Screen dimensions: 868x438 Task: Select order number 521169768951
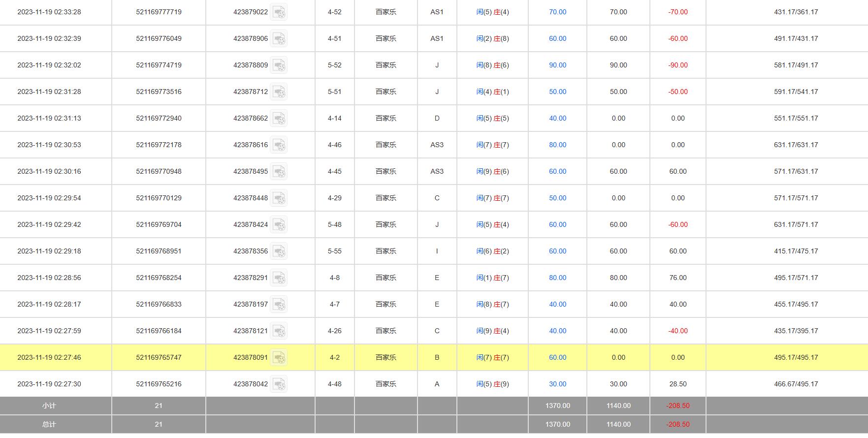(x=159, y=251)
